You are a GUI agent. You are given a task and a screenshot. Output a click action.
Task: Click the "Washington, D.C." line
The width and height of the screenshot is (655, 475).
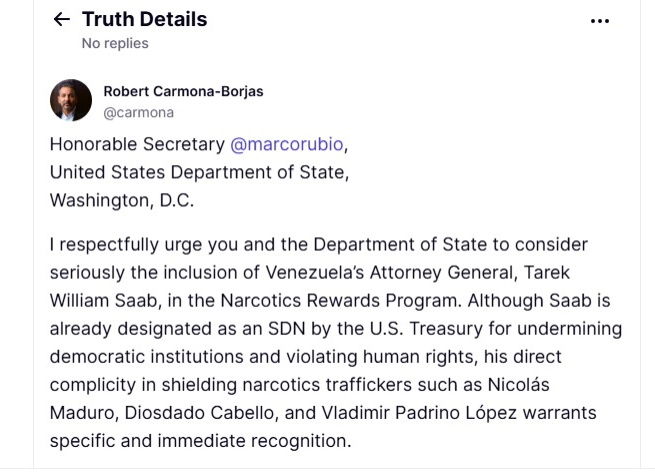[121, 199]
